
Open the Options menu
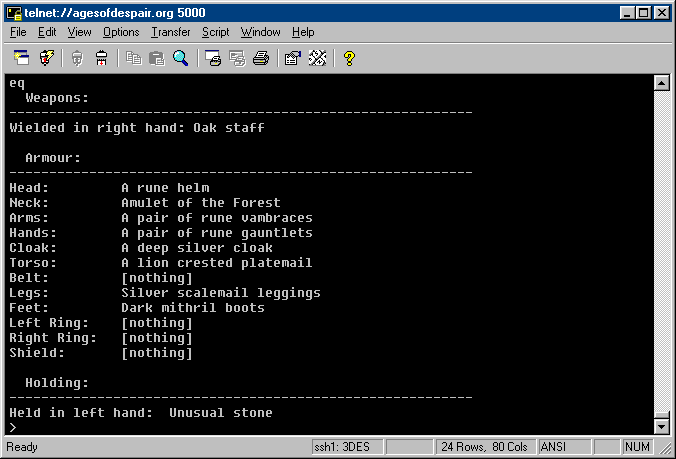point(121,32)
